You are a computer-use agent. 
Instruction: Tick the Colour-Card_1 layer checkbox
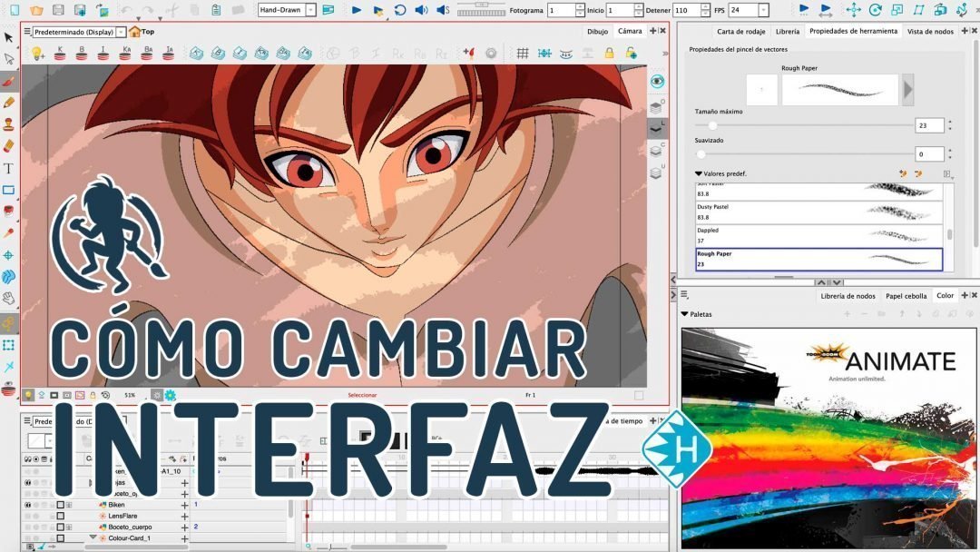click(x=61, y=537)
